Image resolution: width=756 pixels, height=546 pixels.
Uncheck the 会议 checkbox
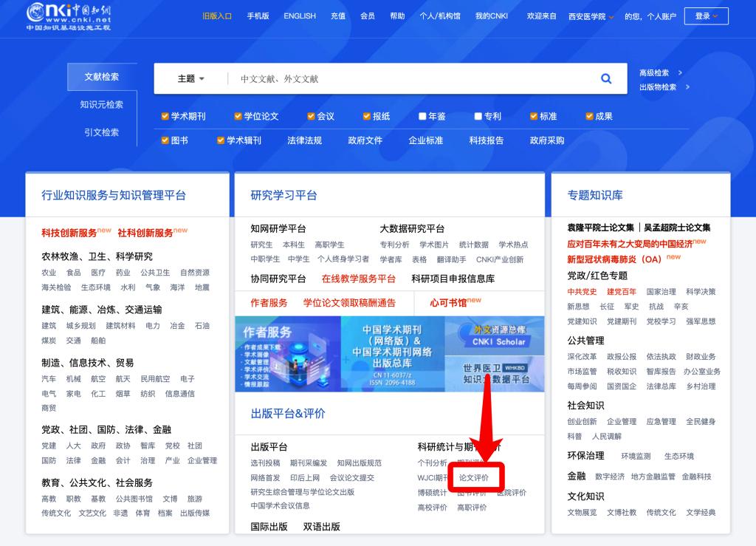311,116
